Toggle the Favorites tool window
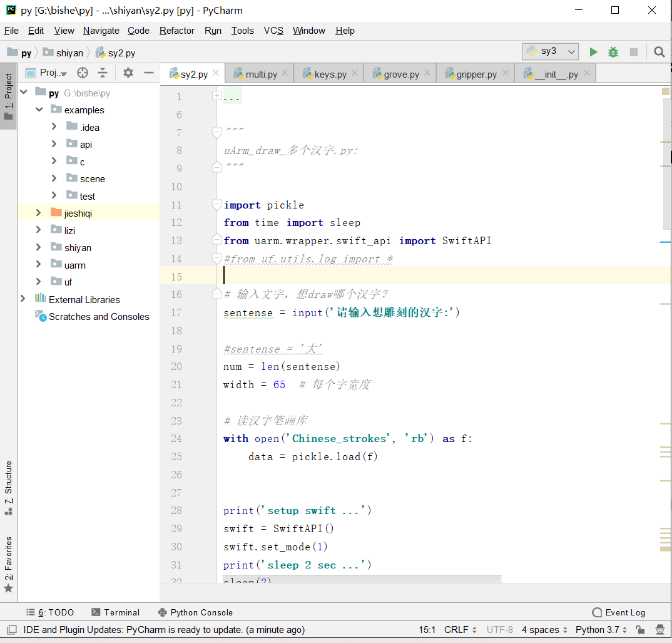This screenshot has height=643, width=672. pos(8,563)
